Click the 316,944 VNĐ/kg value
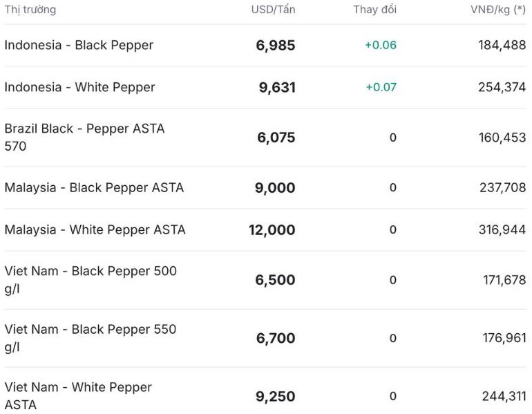Image resolution: width=532 pixels, height=414 pixels. [x=502, y=229]
